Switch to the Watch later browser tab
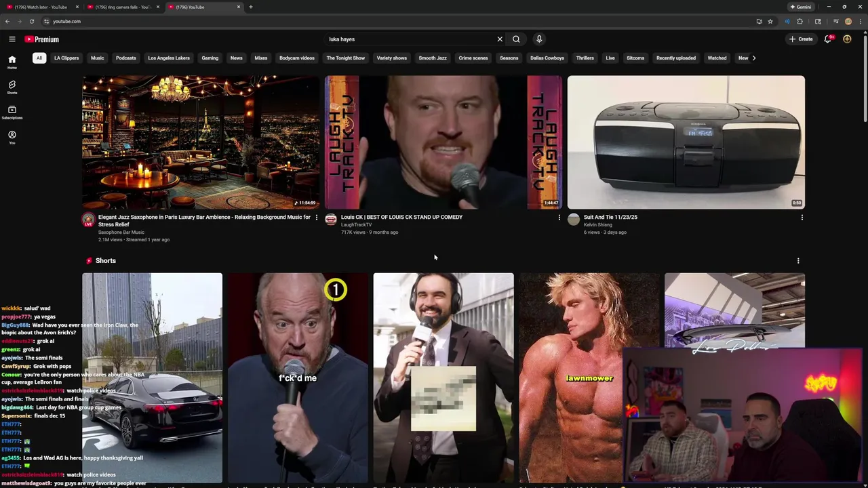 point(41,7)
